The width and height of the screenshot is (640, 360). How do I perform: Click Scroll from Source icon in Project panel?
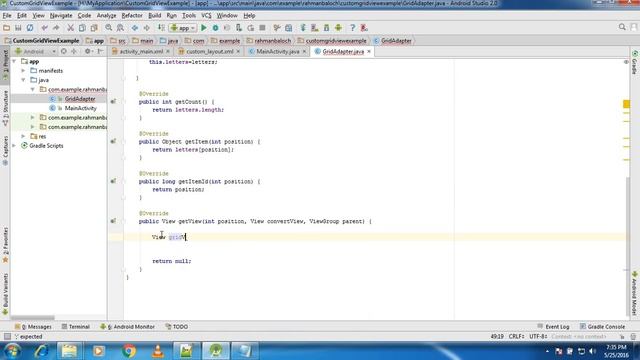tap(64, 51)
